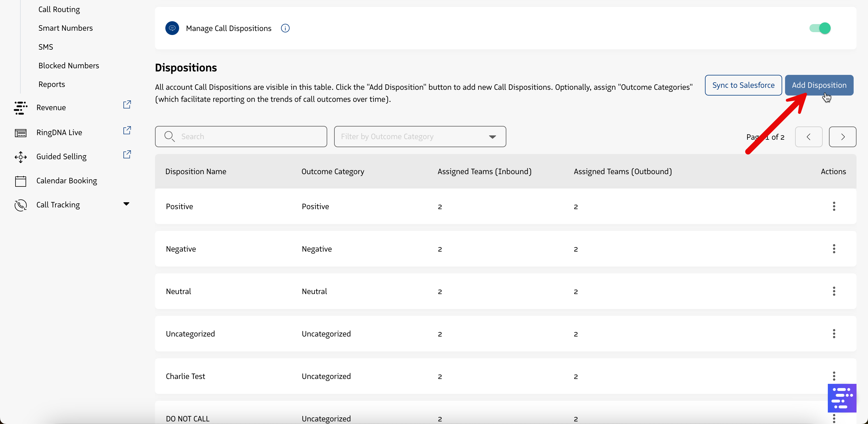Click the Revenue logo widget at bottom right
This screenshot has width=868, height=424.
click(x=842, y=398)
